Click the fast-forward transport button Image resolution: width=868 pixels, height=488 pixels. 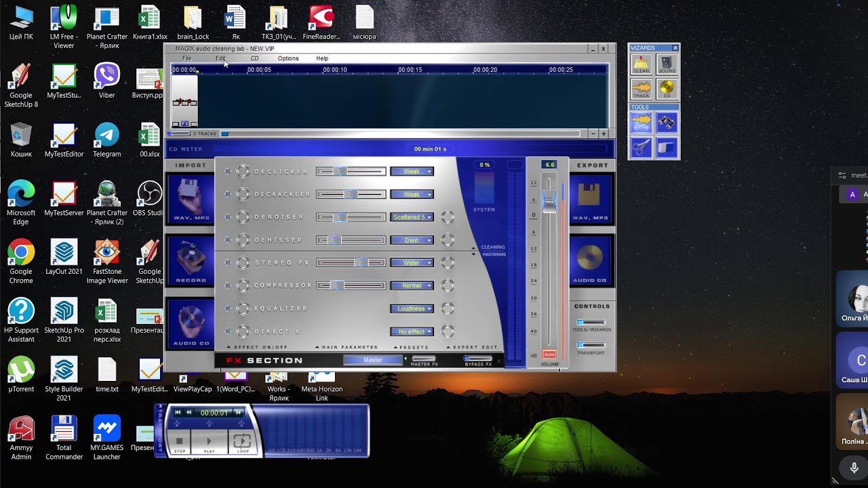238,412
